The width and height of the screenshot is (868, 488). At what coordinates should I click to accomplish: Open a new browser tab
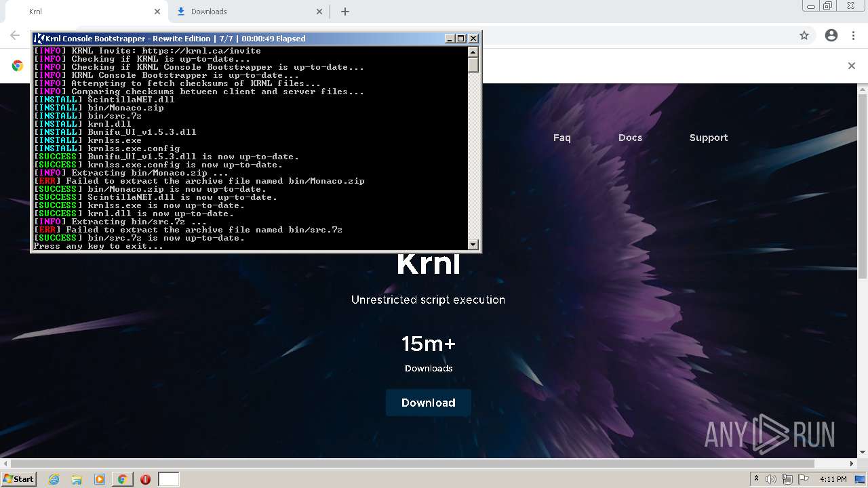[345, 12]
